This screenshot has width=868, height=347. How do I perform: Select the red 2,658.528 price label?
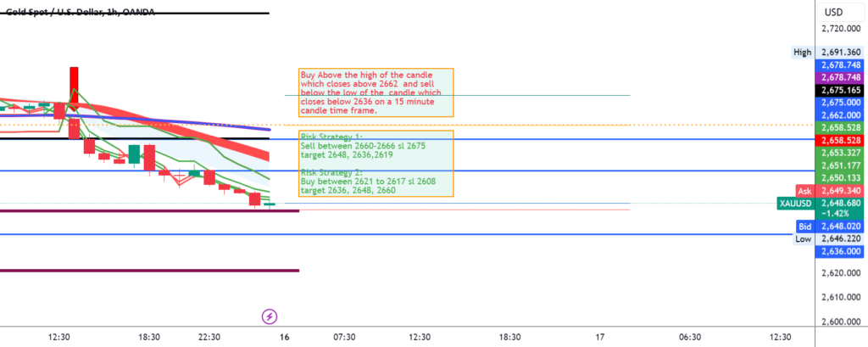[x=837, y=139]
